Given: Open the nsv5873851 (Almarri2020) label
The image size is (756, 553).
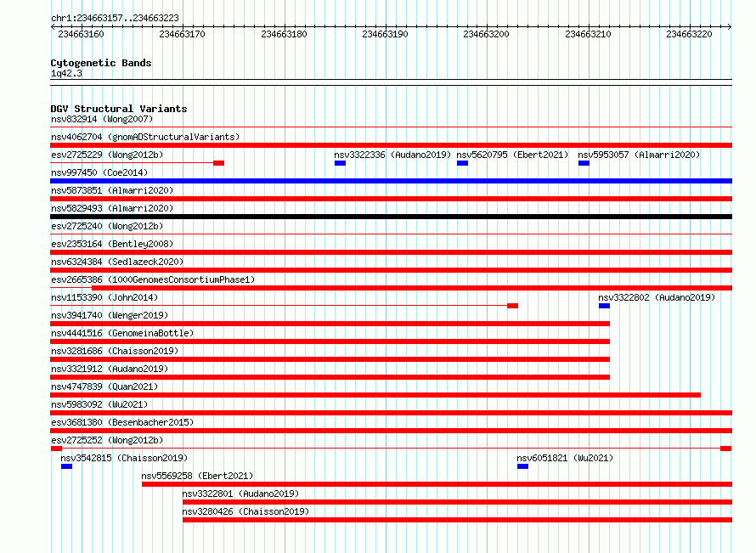Looking at the screenshot, I should (x=112, y=190).
